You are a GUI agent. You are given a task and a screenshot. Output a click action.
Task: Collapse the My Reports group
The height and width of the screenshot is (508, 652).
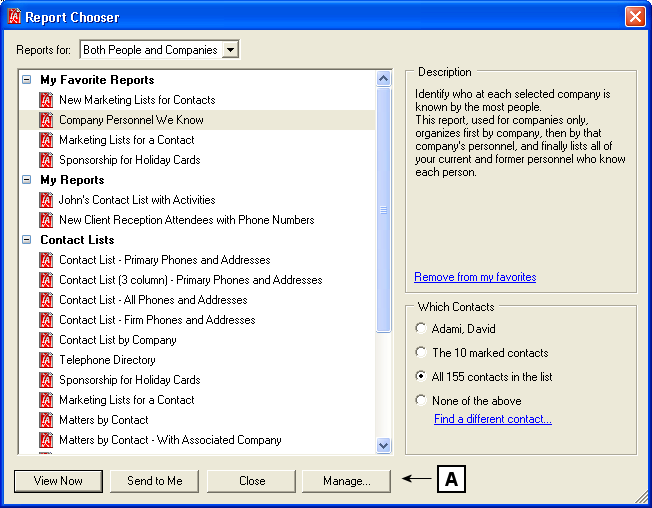coord(27,180)
